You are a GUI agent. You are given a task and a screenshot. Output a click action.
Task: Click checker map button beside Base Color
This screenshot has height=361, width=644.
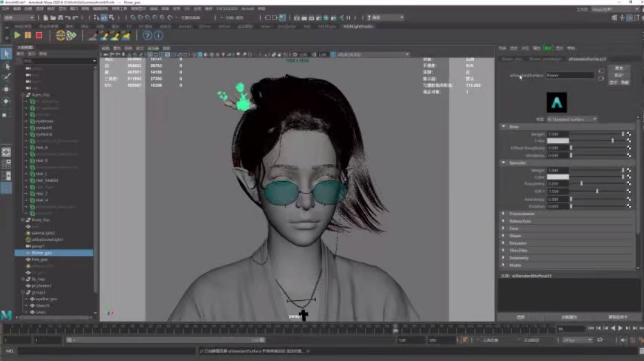point(629,141)
